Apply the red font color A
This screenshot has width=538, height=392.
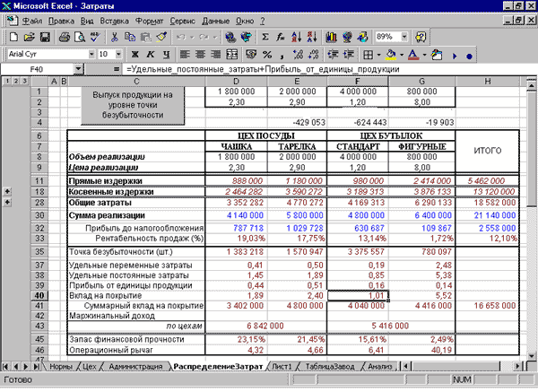pos(413,55)
